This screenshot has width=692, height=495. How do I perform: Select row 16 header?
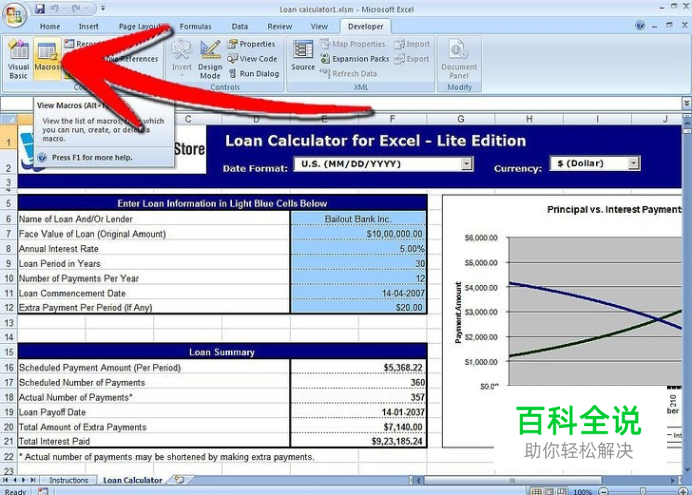9,368
